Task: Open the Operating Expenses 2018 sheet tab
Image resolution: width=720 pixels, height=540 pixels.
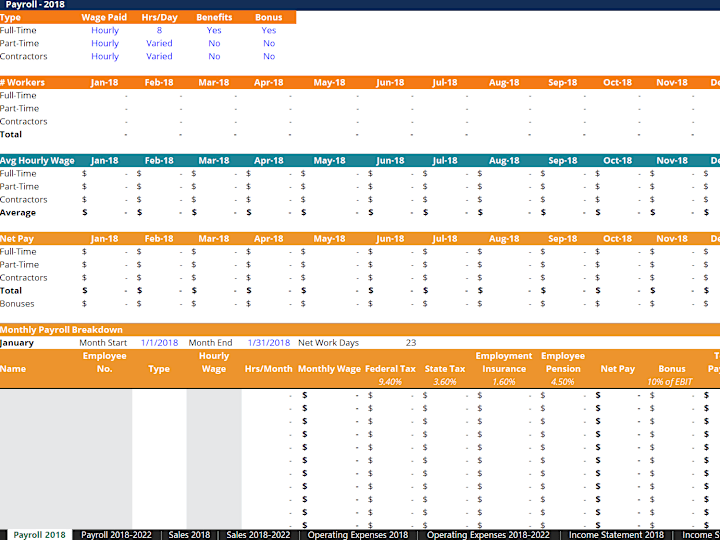Action: pyautogui.click(x=358, y=535)
